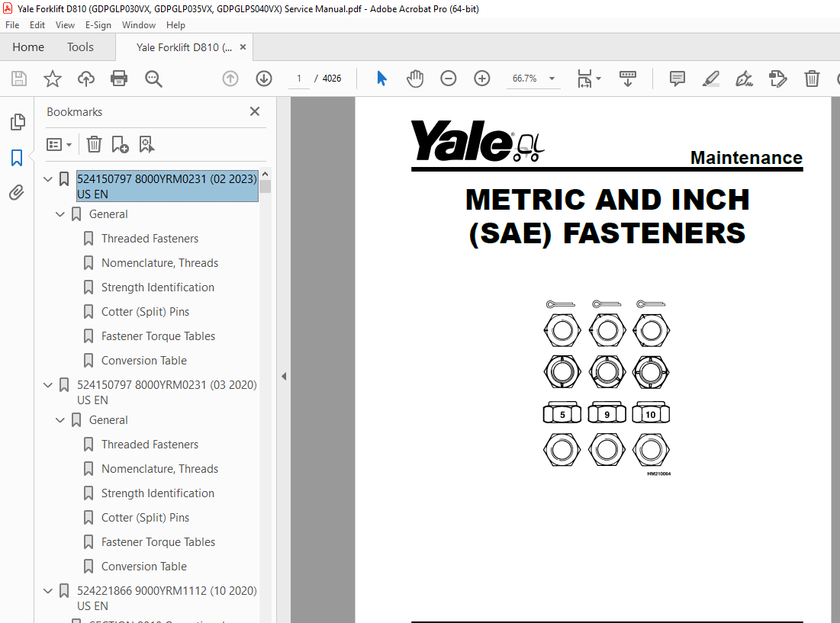Open fit page options dropdown arrow
The height and width of the screenshot is (623, 840).
[x=598, y=79]
